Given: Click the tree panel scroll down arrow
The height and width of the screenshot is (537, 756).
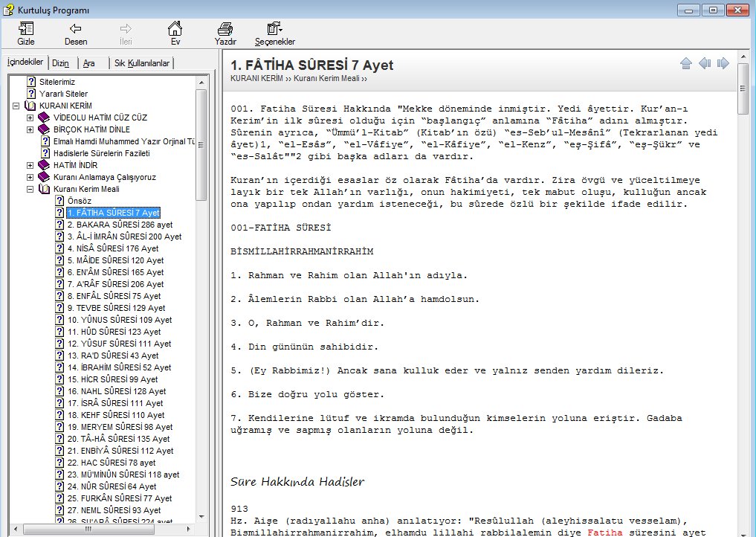Looking at the screenshot, I should click(x=201, y=516).
